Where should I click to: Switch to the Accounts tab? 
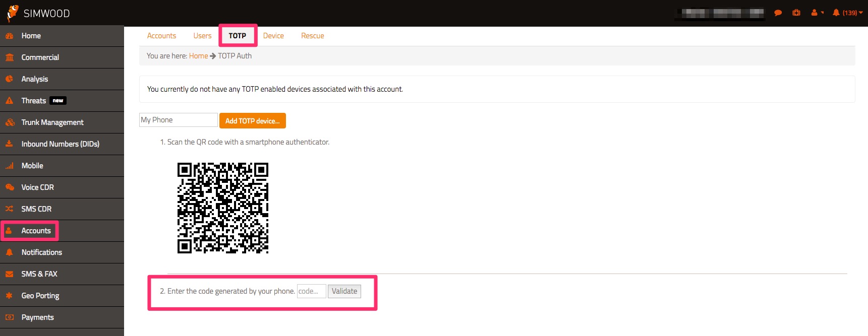pyautogui.click(x=161, y=36)
